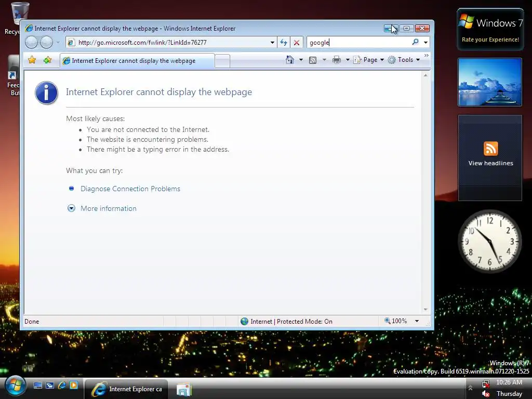Click the 'Done' status bar text
The width and height of the screenshot is (532, 399).
(x=32, y=321)
